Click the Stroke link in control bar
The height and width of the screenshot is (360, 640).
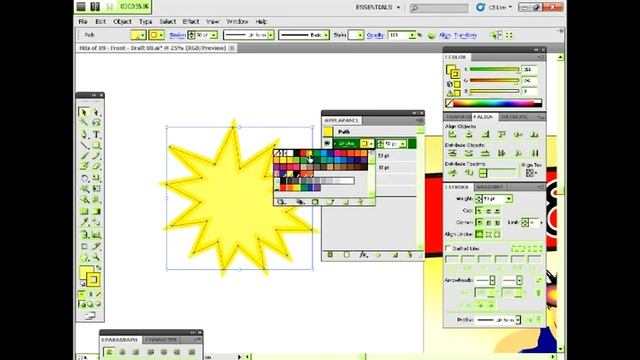[177, 36]
